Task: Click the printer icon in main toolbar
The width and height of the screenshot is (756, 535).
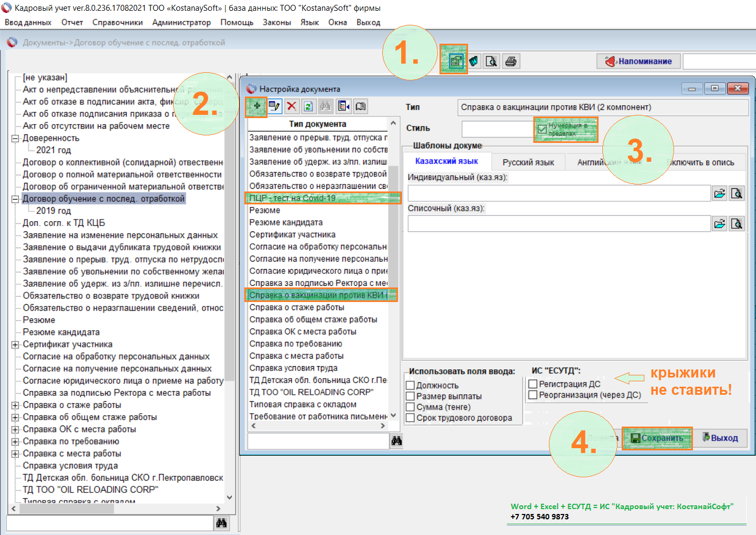Action: point(511,61)
